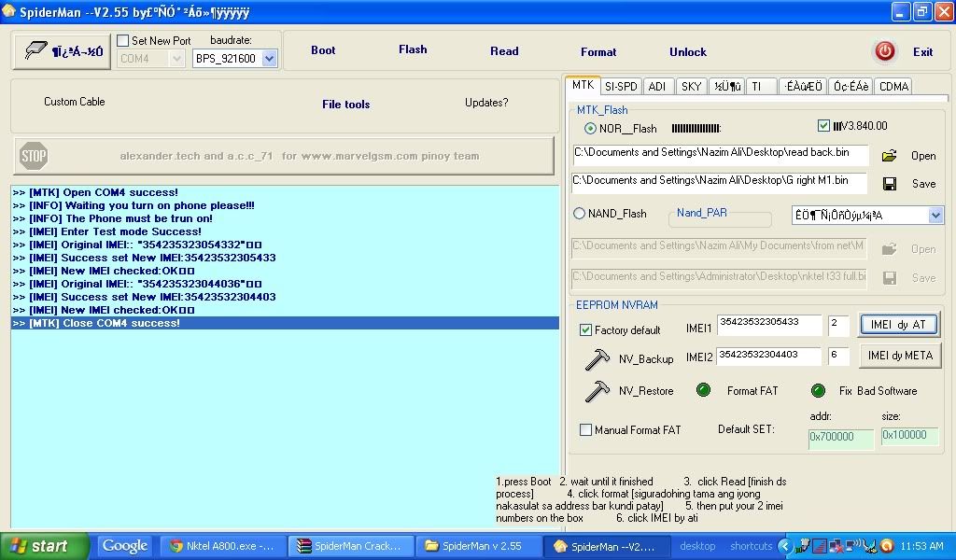Click the red striped square tray icon
Viewport: 956px width, 560px height.
click(819, 546)
